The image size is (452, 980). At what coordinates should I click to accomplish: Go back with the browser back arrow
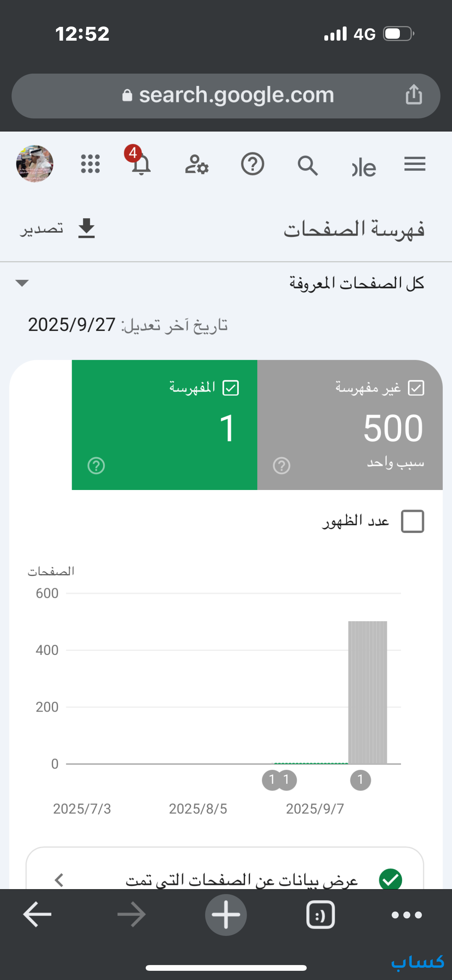click(37, 915)
